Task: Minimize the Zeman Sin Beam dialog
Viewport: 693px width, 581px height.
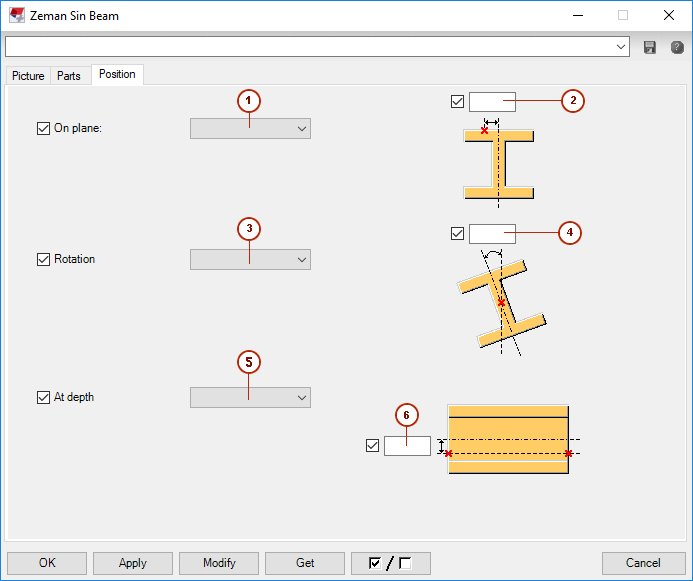Action: (578, 15)
